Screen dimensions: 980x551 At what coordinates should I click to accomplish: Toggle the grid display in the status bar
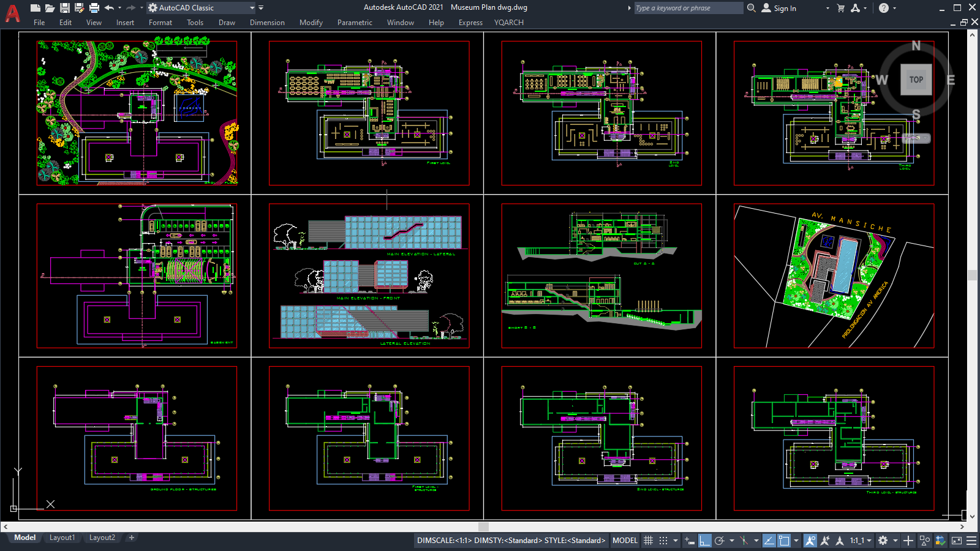point(648,541)
